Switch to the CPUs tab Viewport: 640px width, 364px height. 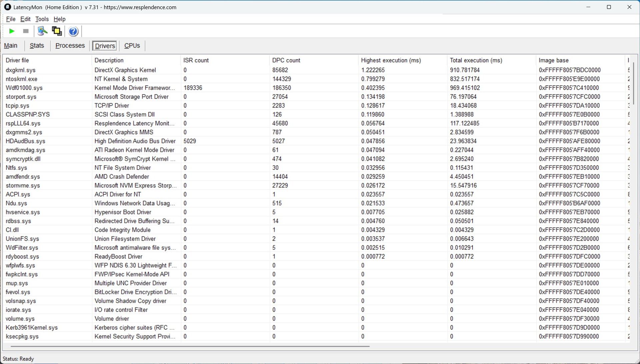pos(132,46)
